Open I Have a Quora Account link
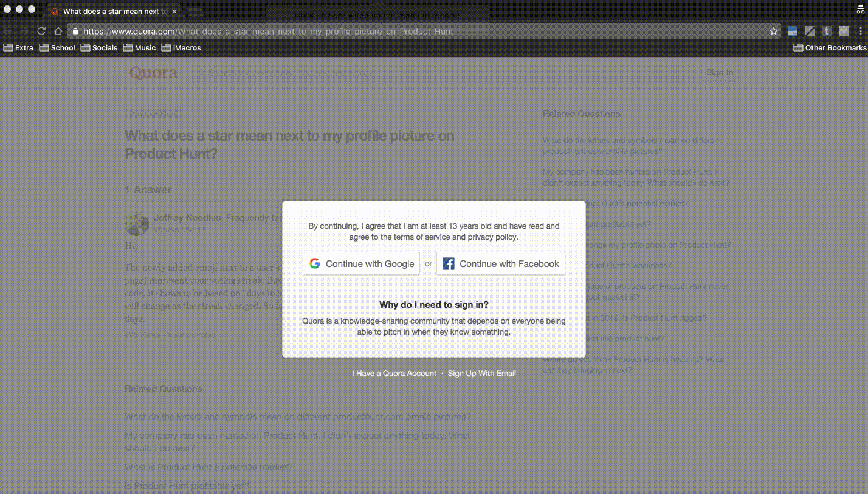 [394, 373]
